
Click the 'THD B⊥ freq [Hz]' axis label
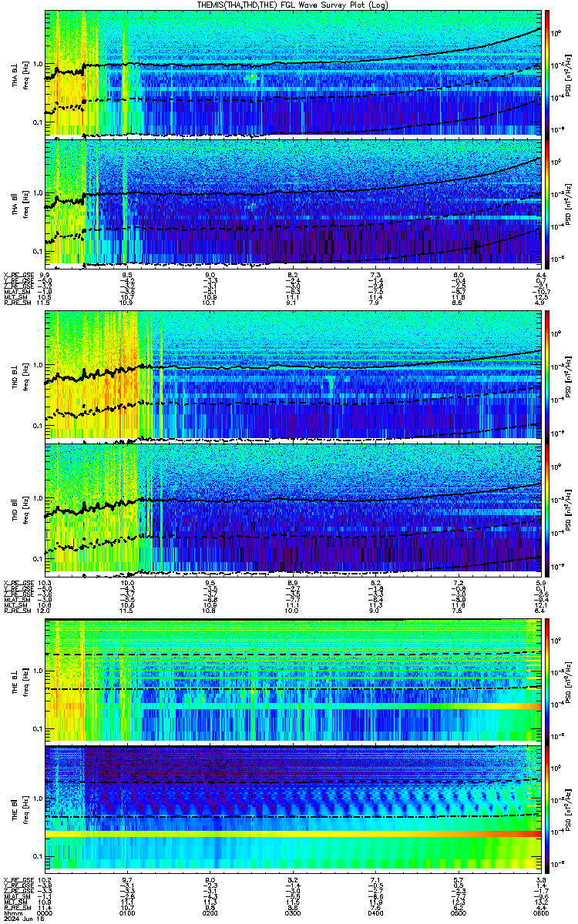19,376
